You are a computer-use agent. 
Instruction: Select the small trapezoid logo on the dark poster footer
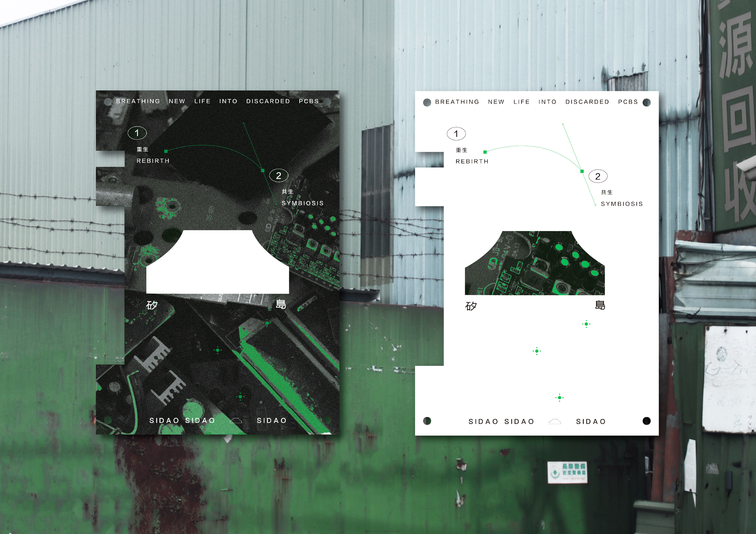click(x=236, y=421)
